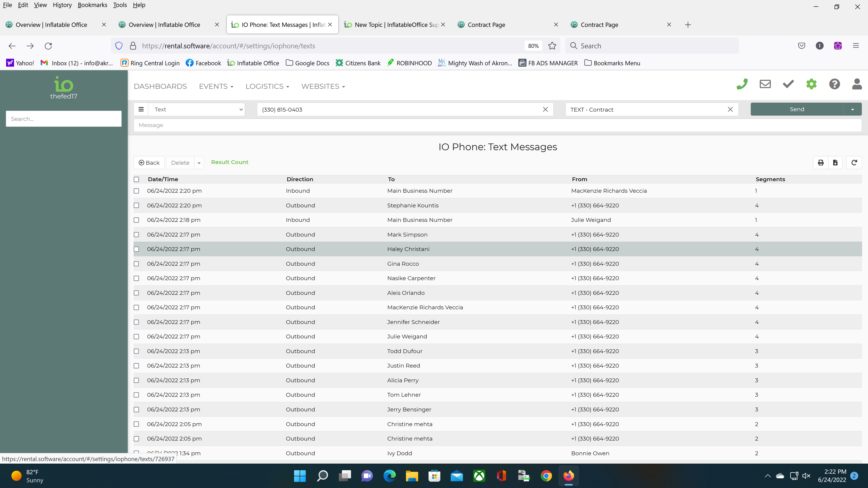The height and width of the screenshot is (488, 868).
Task: Expand the Send button dropdown arrow
Action: point(852,109)
